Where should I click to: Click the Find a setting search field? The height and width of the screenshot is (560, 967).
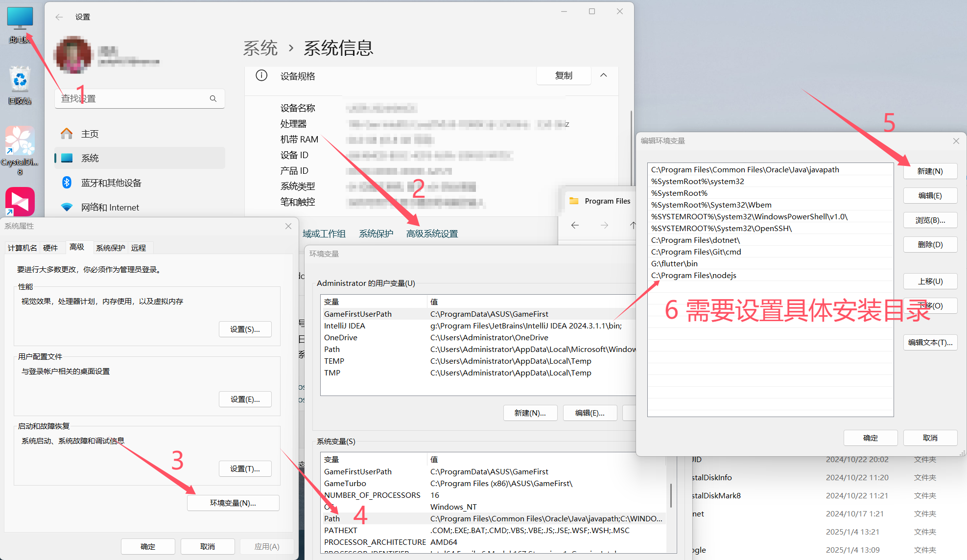(x=132, y=98)
